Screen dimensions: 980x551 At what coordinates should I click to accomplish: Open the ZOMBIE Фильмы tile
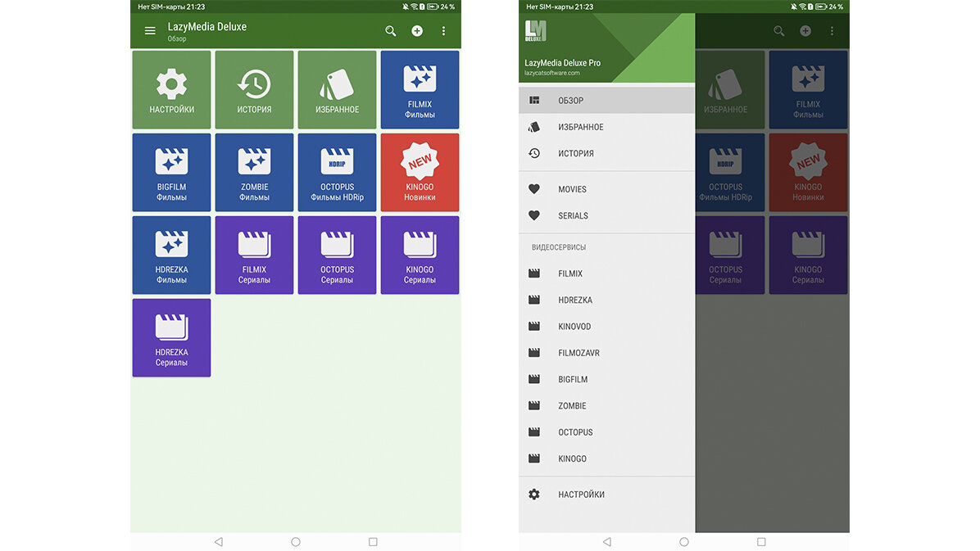click(254, 173)
